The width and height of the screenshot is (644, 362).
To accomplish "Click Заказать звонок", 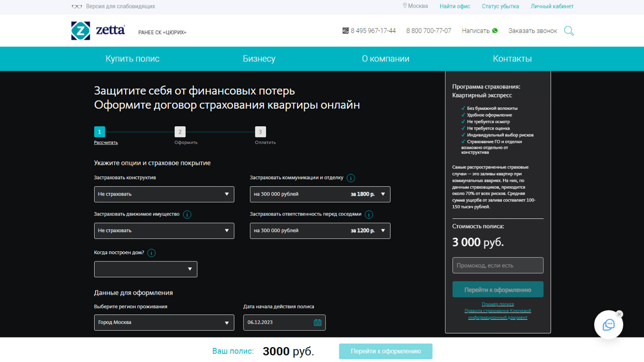I will (x=533, y=31).
